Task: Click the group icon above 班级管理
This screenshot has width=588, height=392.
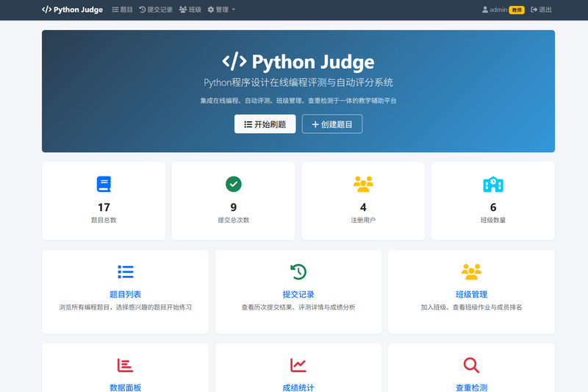Action: pyautogui.click(x=471, y=272)
